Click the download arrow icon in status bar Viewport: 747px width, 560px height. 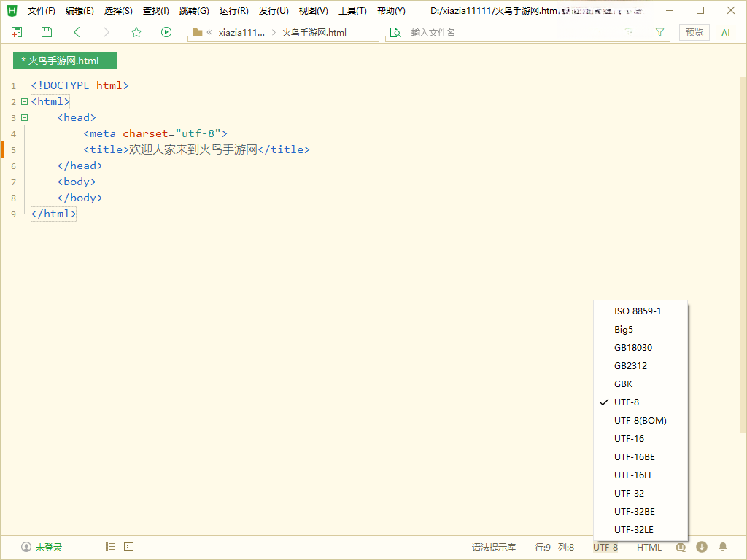click(702, 547)
